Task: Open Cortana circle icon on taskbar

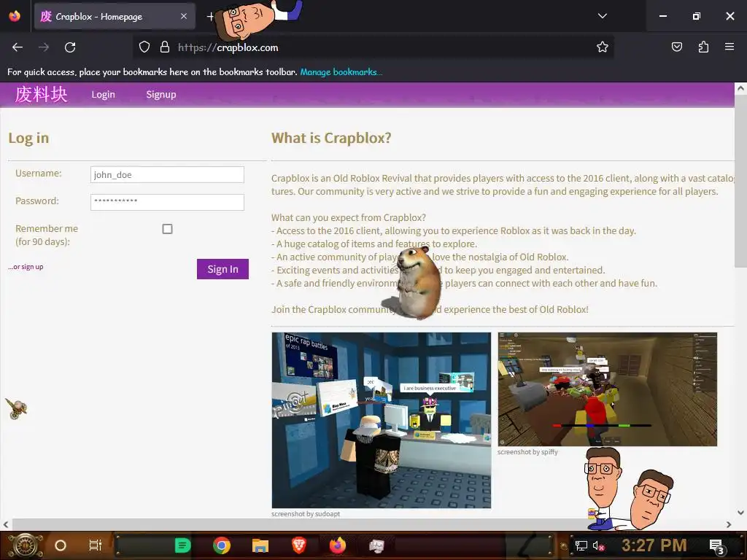Action: click(x=61, y=545)
